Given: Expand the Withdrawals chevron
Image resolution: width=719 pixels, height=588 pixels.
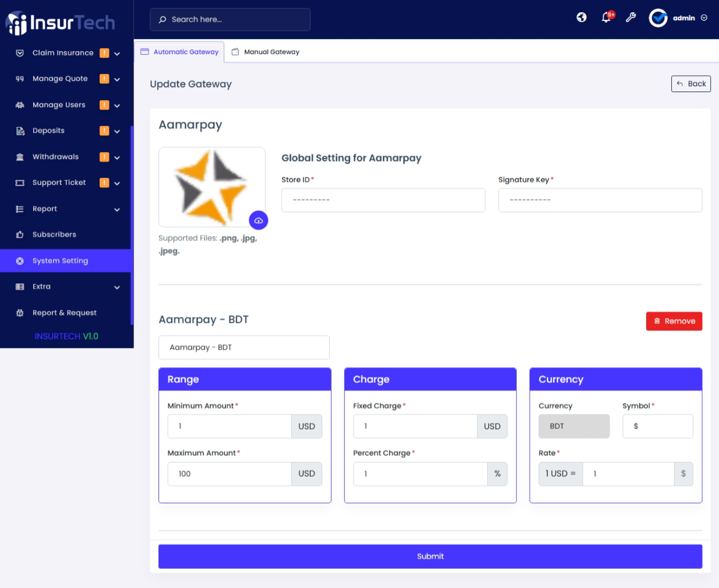Looking at the screenshot, I should click(117, 157).
